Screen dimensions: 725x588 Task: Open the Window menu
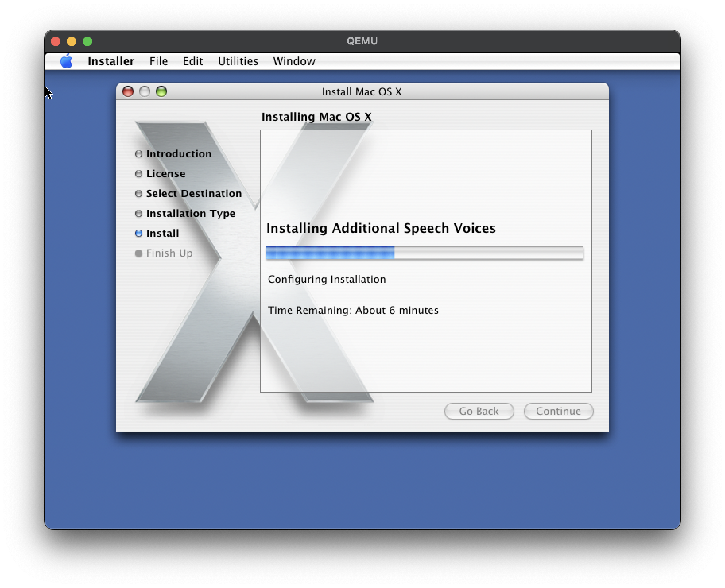pos(294,61)
